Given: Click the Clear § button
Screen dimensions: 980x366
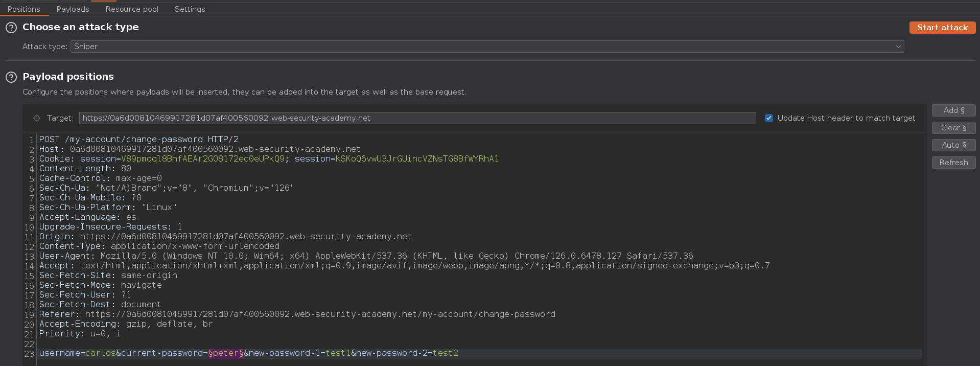Looking at the screenshot, I should click(953, 128).
